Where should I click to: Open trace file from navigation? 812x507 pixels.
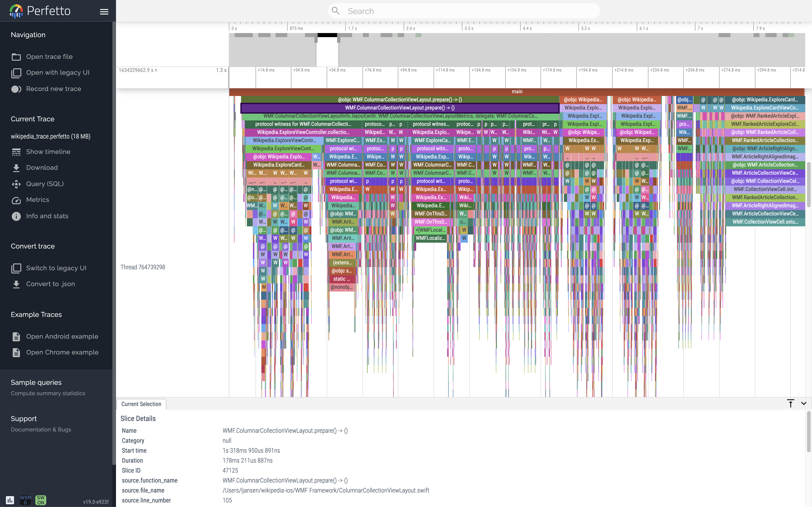[50, 56]
